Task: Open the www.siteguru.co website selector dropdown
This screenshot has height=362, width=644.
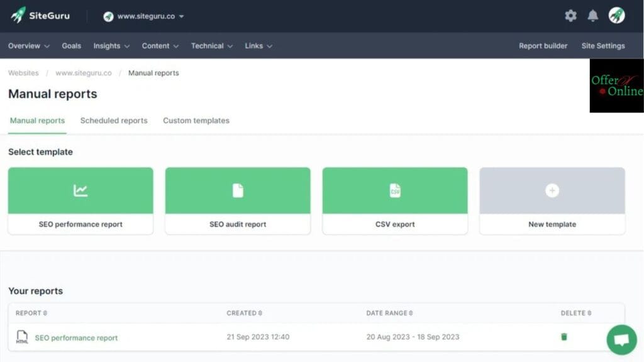Action: [x=144, y=16]
